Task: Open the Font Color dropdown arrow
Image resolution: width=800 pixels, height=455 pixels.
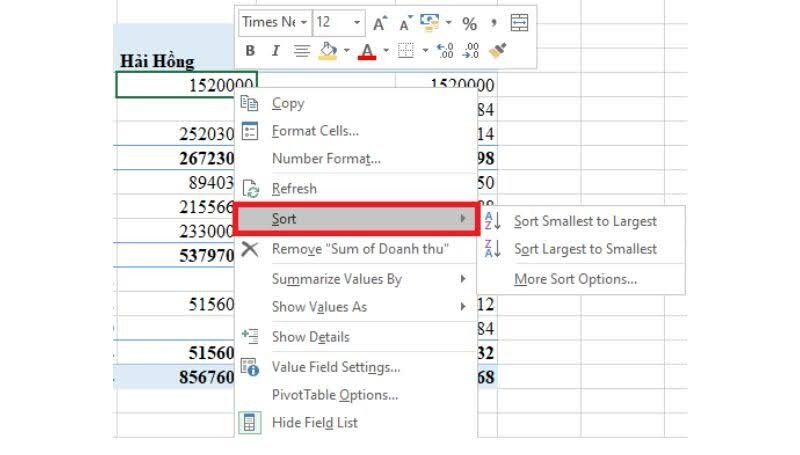Action: coord(386,50)
